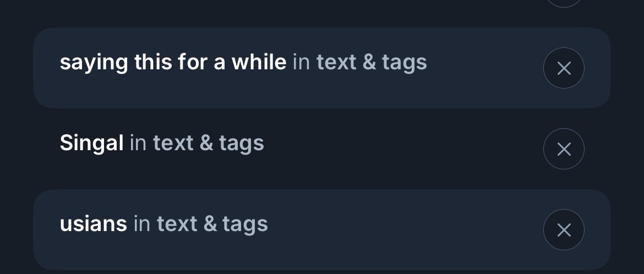644x274 pixels.
Task: Click the partially visible remove button at top
Action: (x=564, y=2)
